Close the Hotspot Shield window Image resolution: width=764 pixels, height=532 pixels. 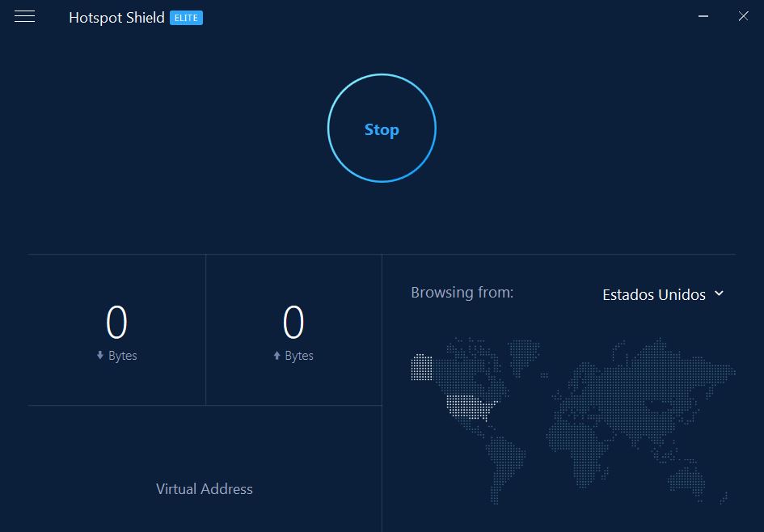click(743, 16)
